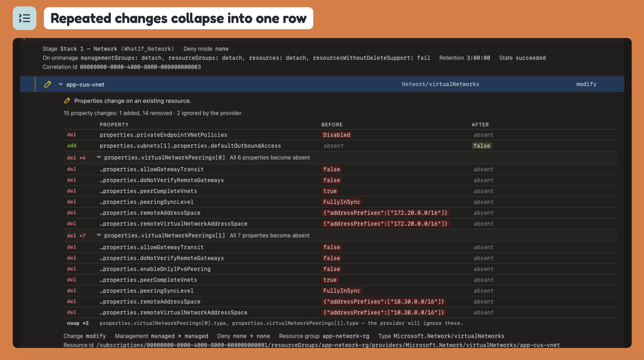Click the '15 property changes' summary line

click(x=152, y=113)
